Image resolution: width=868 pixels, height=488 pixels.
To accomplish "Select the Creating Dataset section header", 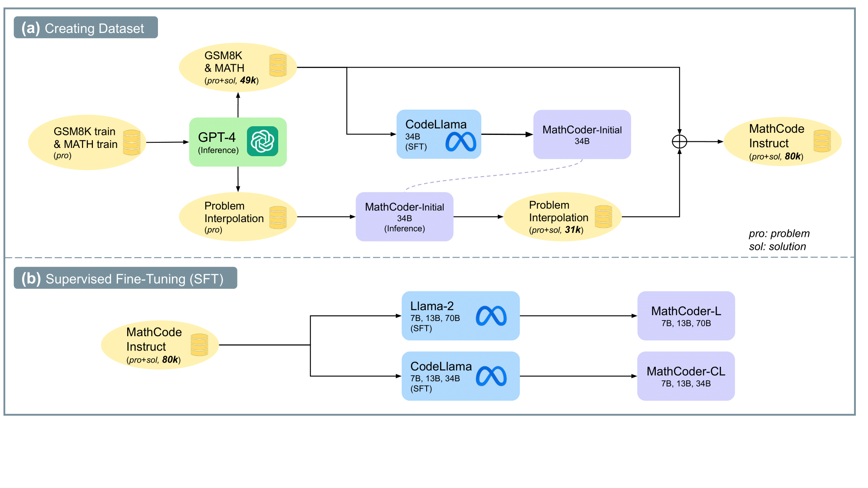I will coord(86,28).
